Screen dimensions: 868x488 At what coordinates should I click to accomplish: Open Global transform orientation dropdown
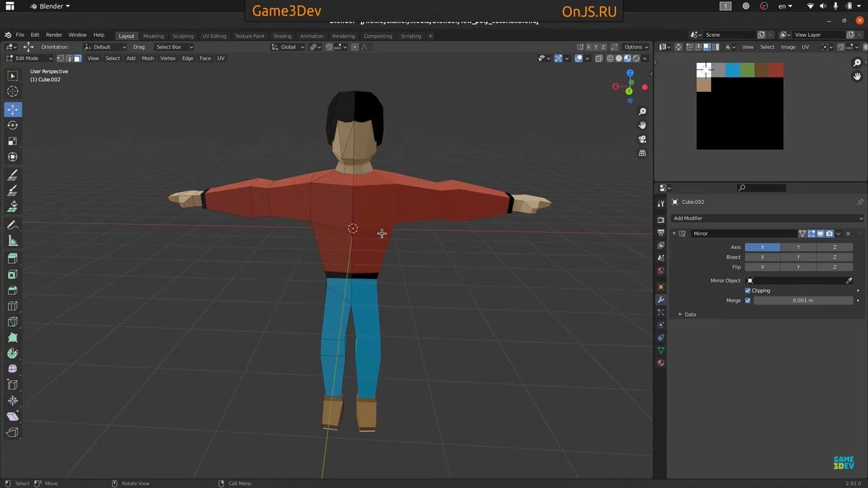289,47
